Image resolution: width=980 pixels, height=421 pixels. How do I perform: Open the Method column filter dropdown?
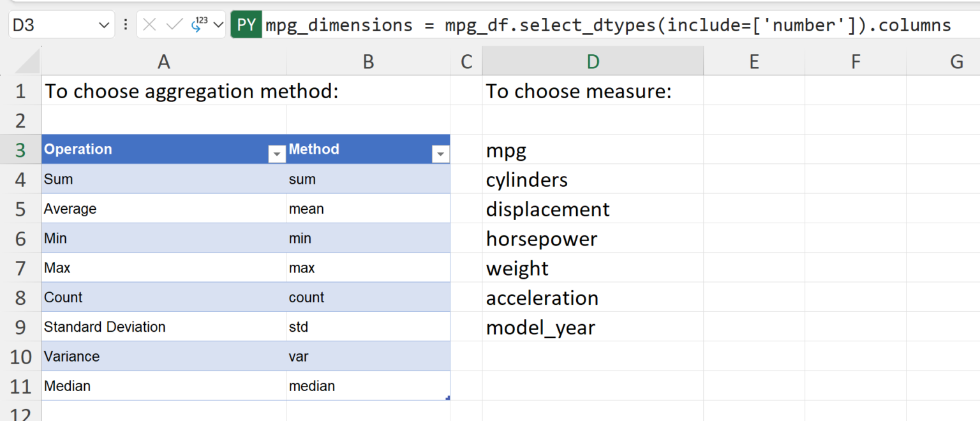440,154
